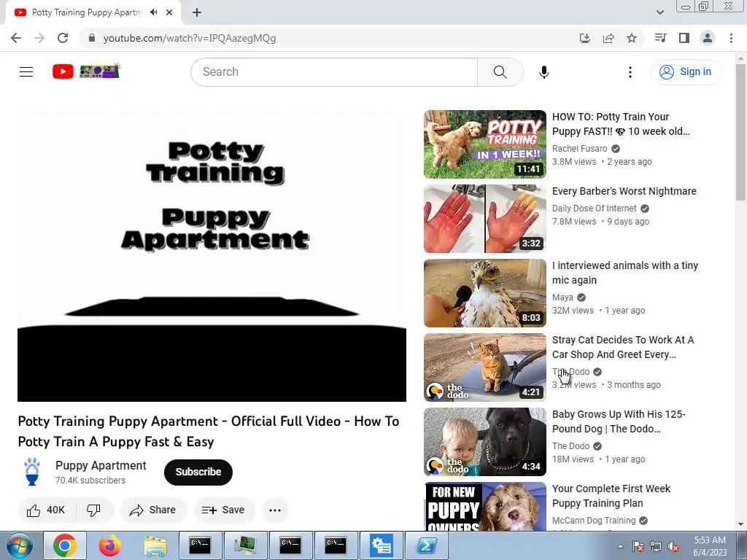
Task: Go back with browser back arrow
Action: pyautogui.click(x=16, y=38)
